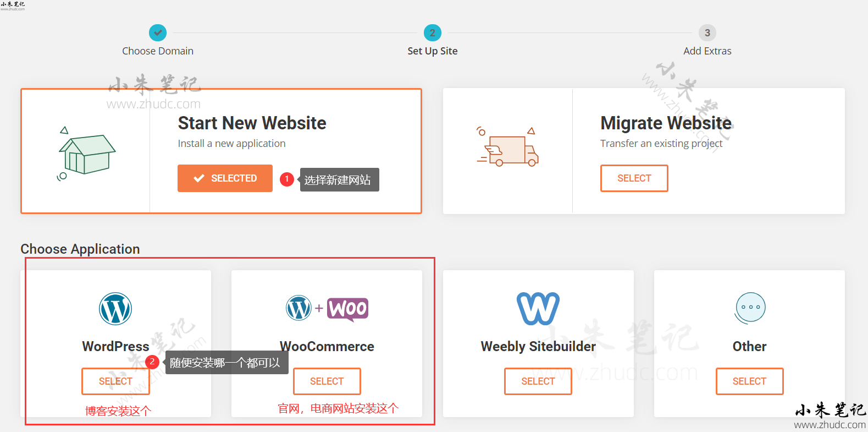This screenshot has height=432, width=868.
Task: Click the completed Choose Domain checkmark circle
Action: 158,33
